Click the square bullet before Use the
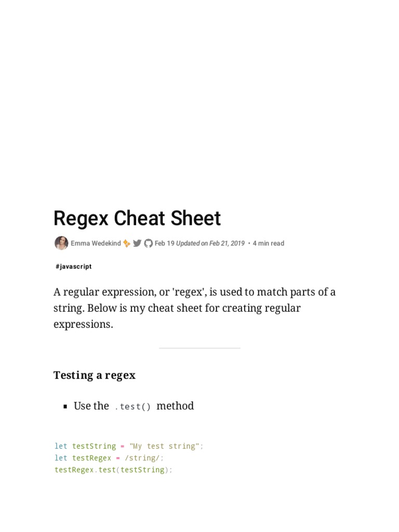The height and width of the screenshot is (532, 399). click(x=65, y=407)
